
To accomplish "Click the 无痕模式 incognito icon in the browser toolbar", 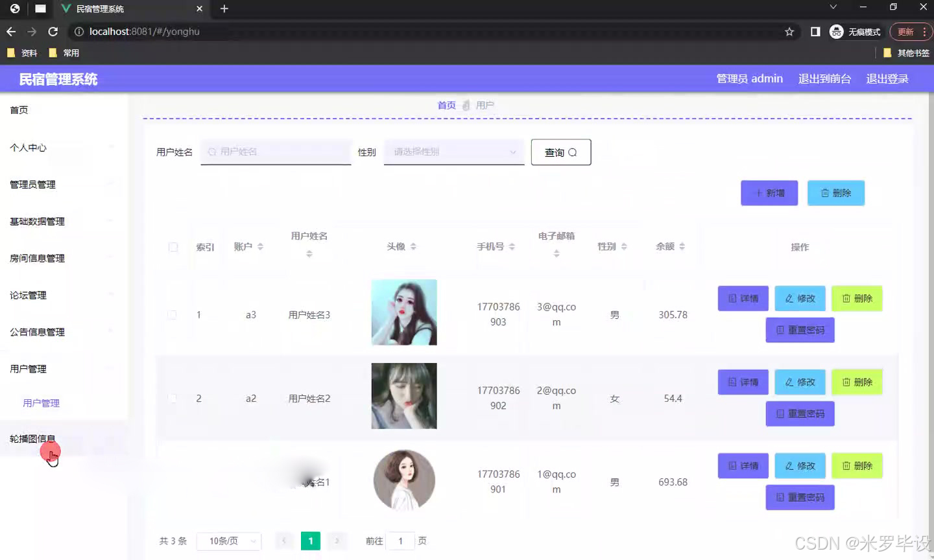I will [836, 31].
